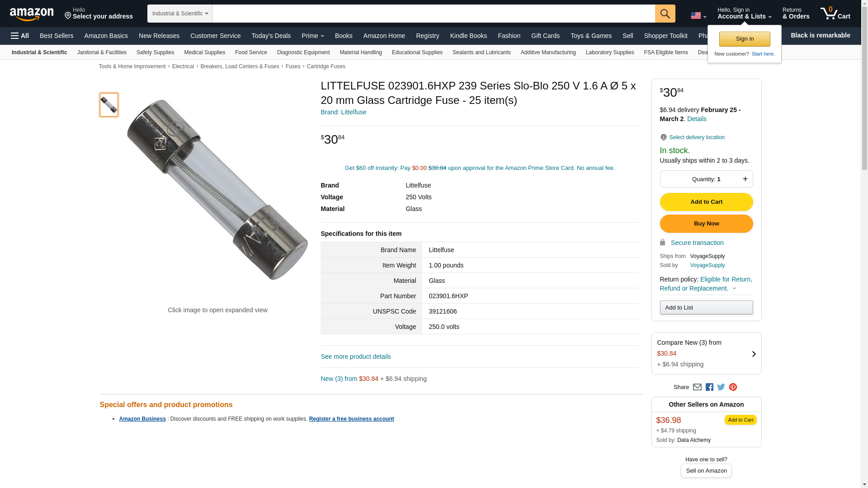Select the fuse image thumbnail
868x488 pixels.
[109, 105]
